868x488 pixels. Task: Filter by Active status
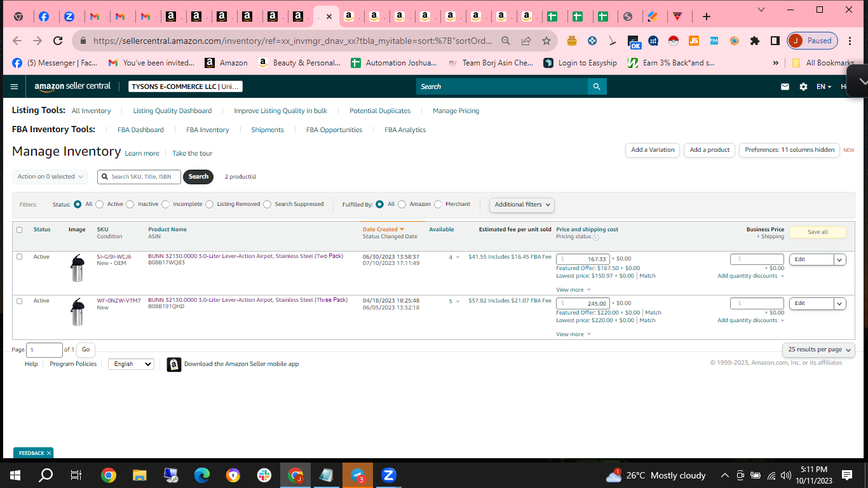tap(99, 205)
